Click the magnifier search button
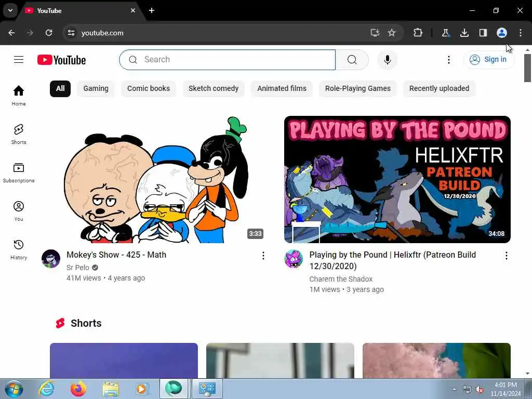 pyautogui.click(x=352, y=60)
